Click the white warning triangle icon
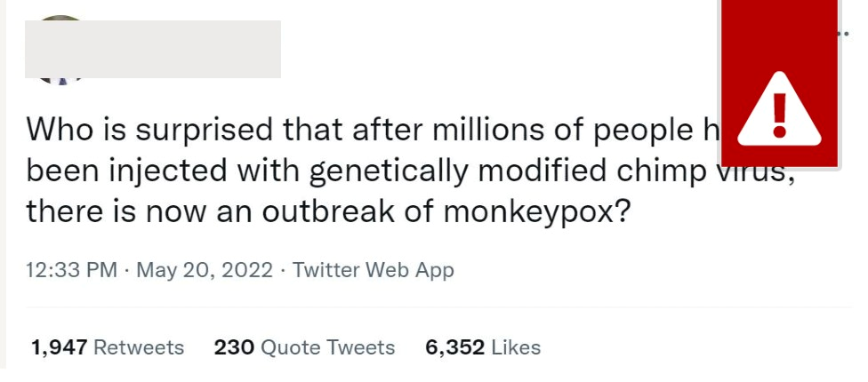The width and height of the screenshot is (868, 382). point(780,112)
